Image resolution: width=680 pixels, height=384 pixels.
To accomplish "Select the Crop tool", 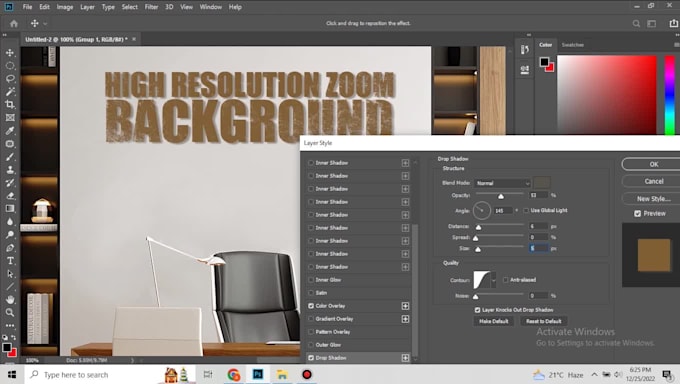I will tap(10, 105).
